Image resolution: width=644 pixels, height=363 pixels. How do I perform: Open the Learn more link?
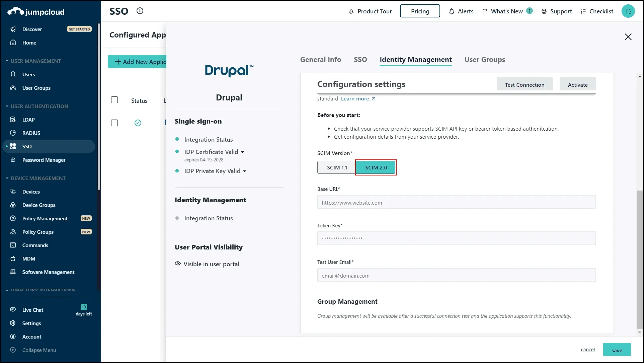358,99
